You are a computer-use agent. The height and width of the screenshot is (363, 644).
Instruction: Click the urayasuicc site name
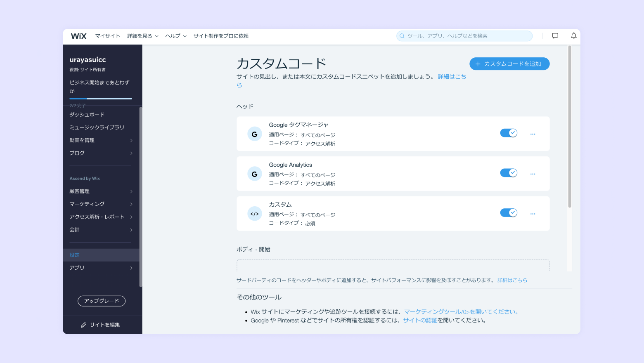coord(88,60)
